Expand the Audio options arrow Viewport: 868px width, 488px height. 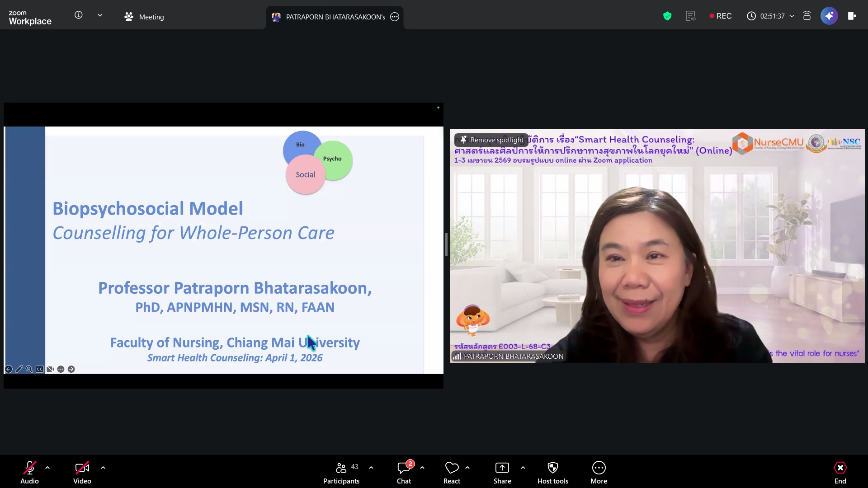[47, 468]
